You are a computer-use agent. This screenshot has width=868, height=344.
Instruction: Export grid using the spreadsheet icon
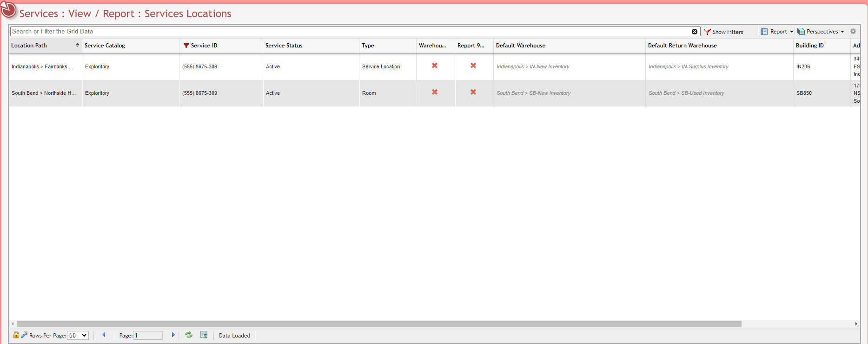click(x=204, y=335)
